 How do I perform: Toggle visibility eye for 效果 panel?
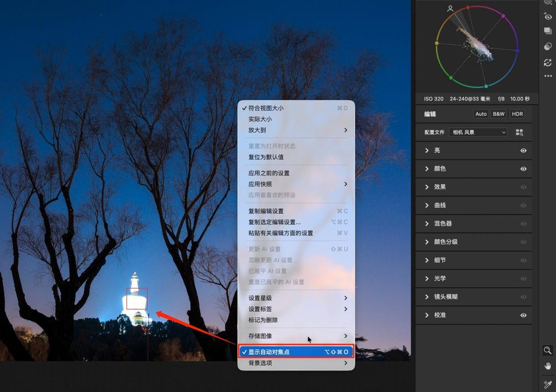click(524, 187)
